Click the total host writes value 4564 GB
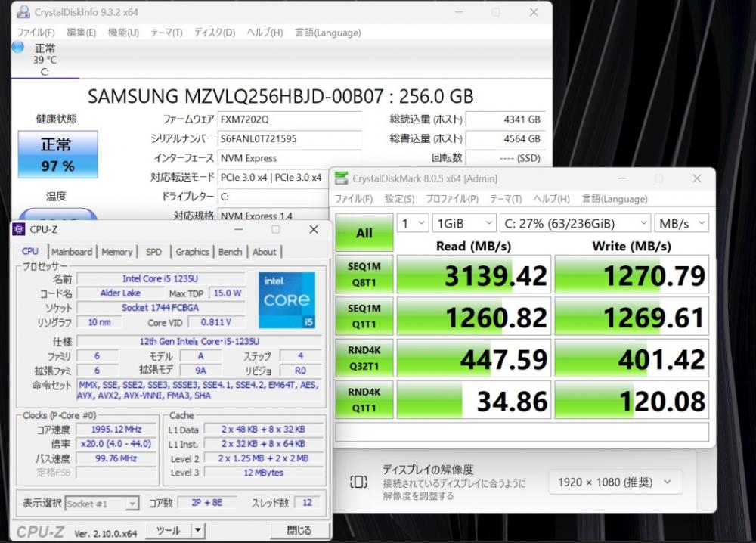The height and width of the screenshot is (543, 756). (x=505, y=139)
